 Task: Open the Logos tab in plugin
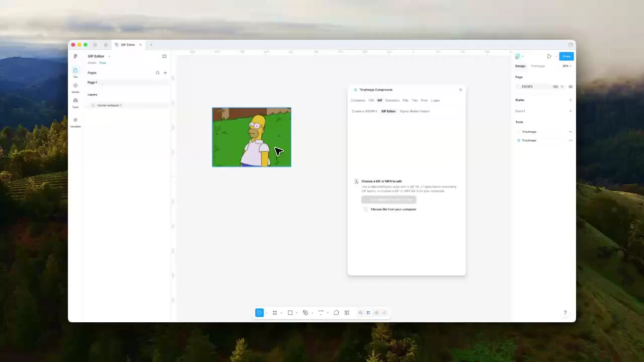pyautogui.click(x=435, y=101)
